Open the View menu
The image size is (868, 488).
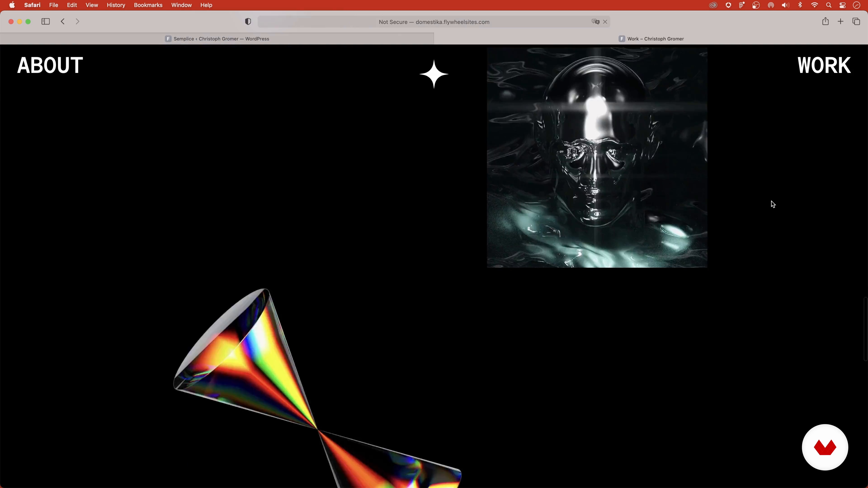pos(92,5)
